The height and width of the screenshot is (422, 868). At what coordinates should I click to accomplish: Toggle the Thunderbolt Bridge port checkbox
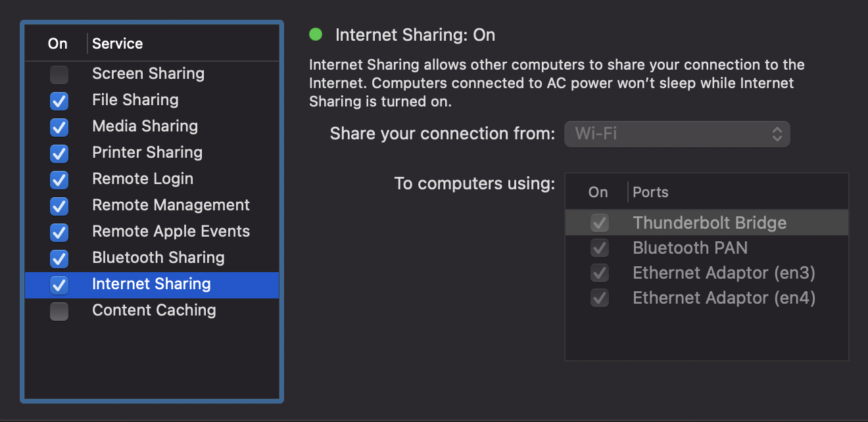click(x=599, y=223)
